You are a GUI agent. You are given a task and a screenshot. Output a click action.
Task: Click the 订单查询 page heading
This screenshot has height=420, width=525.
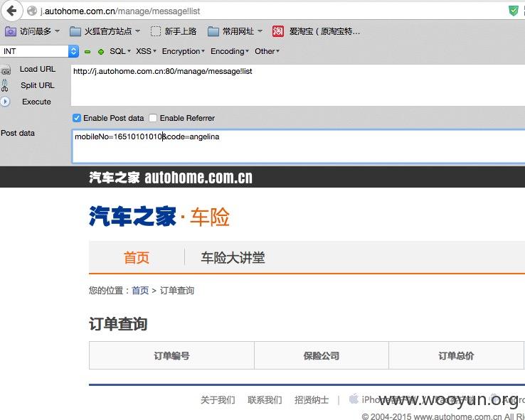118,323
